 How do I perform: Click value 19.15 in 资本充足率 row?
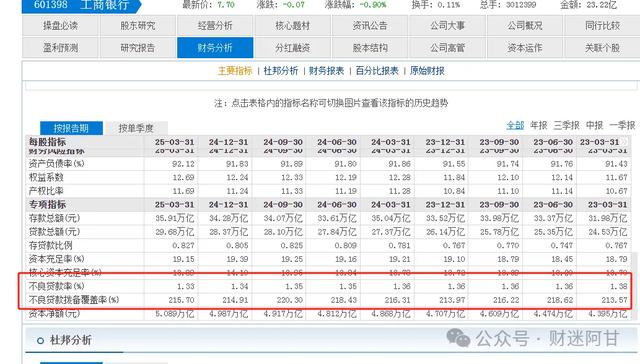pos(183,259)
